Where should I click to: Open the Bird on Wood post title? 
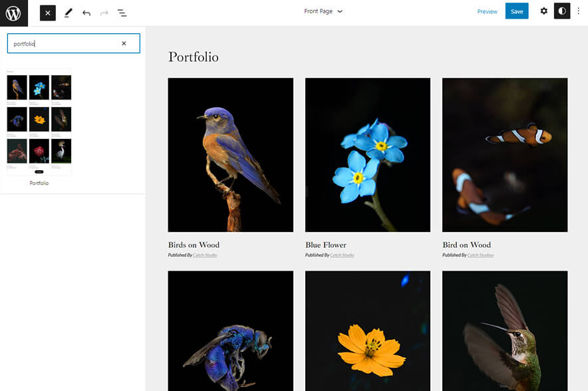pos(467,245)
